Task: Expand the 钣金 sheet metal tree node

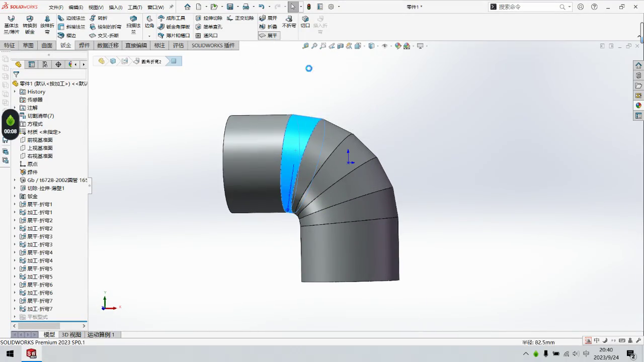Action: [15, 196]
